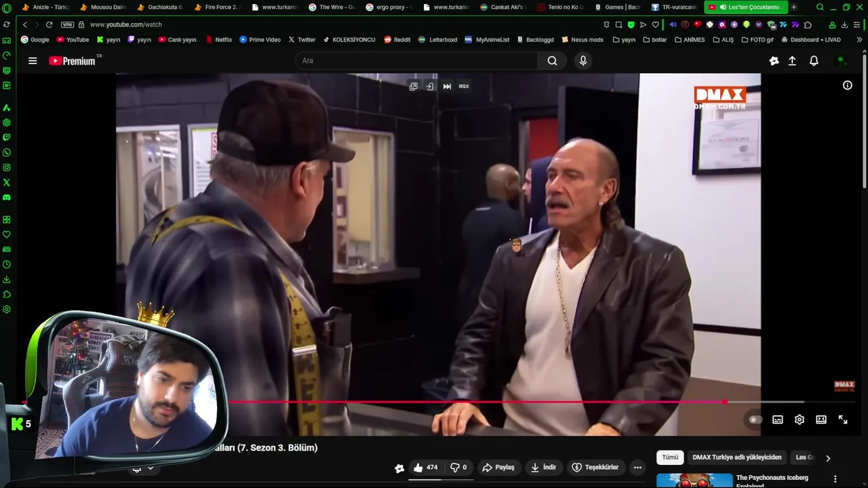Open the YouTube upload (create) arrow icon

pos(792,60)
